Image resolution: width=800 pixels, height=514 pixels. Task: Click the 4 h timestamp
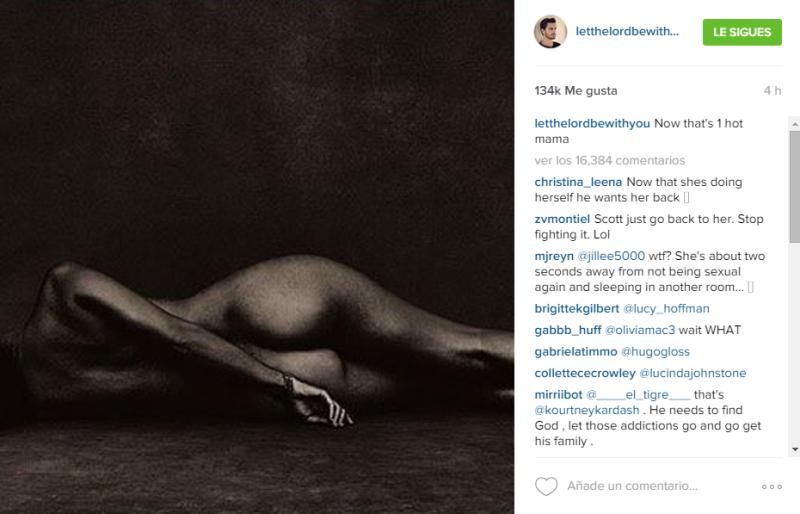pos(772,91)
